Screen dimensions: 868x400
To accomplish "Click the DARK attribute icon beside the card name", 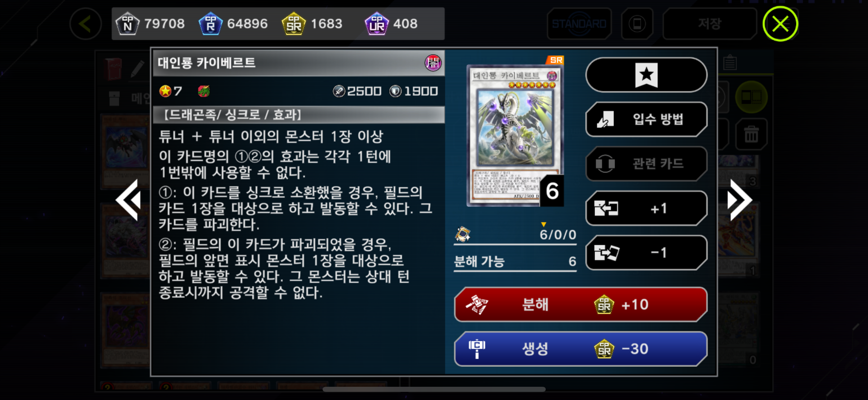I will pyautogui.click(x=433, y=63).
